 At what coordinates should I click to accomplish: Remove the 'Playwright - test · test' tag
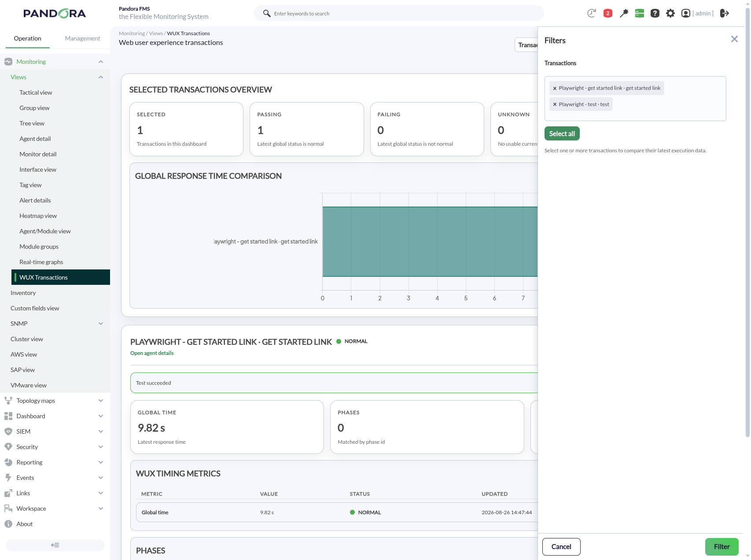click(555, 105)
